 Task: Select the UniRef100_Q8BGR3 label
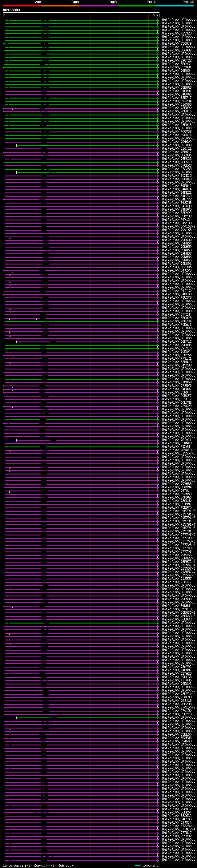176,88
